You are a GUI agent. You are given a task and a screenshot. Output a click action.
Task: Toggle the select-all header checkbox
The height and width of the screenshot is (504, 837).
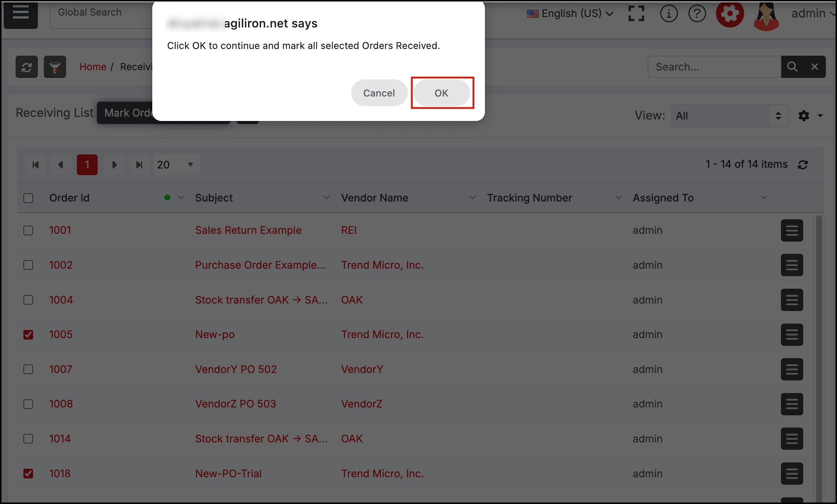(28, 198)
